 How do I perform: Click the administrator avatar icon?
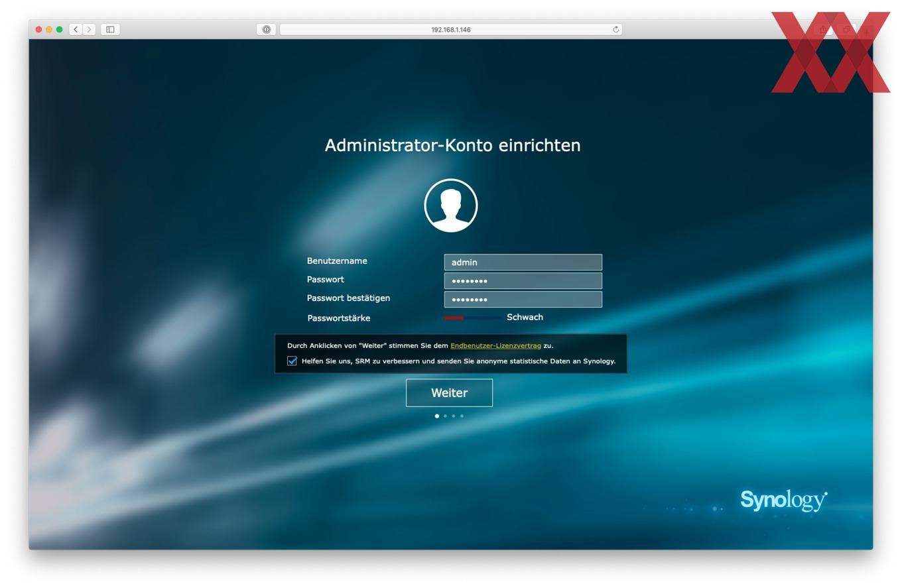(451, 206)
